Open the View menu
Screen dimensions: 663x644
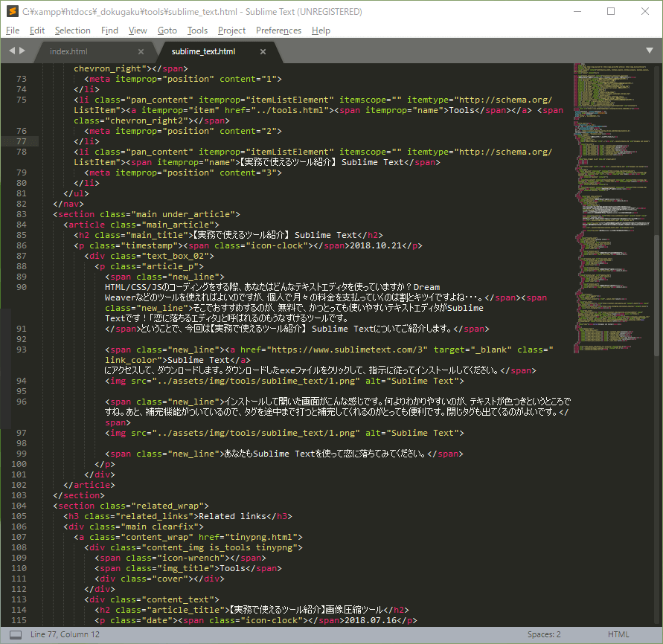(x=138, y=30)
